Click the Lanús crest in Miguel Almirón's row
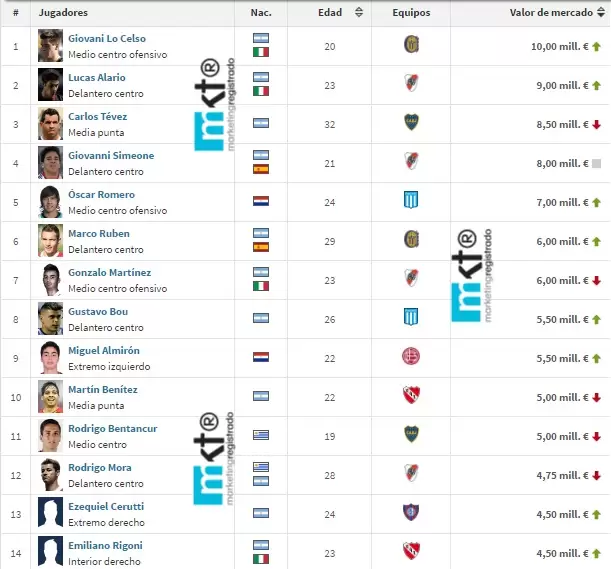The image size is (611, 569). [410, 356]
